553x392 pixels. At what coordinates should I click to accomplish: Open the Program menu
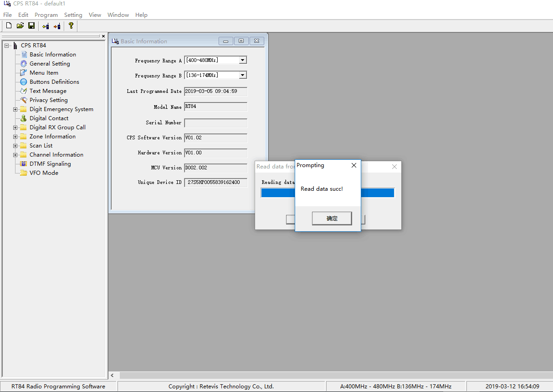click(46, 15)
